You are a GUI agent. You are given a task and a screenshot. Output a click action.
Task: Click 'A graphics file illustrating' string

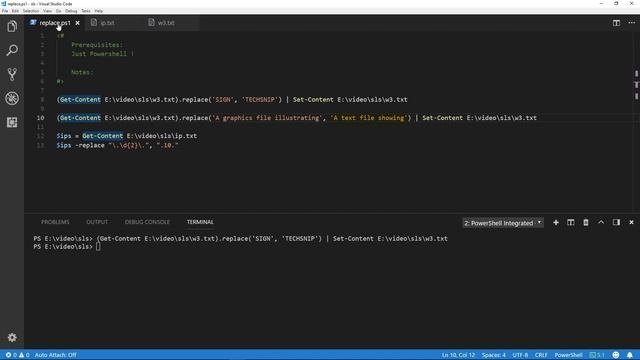tap(267, 118)
